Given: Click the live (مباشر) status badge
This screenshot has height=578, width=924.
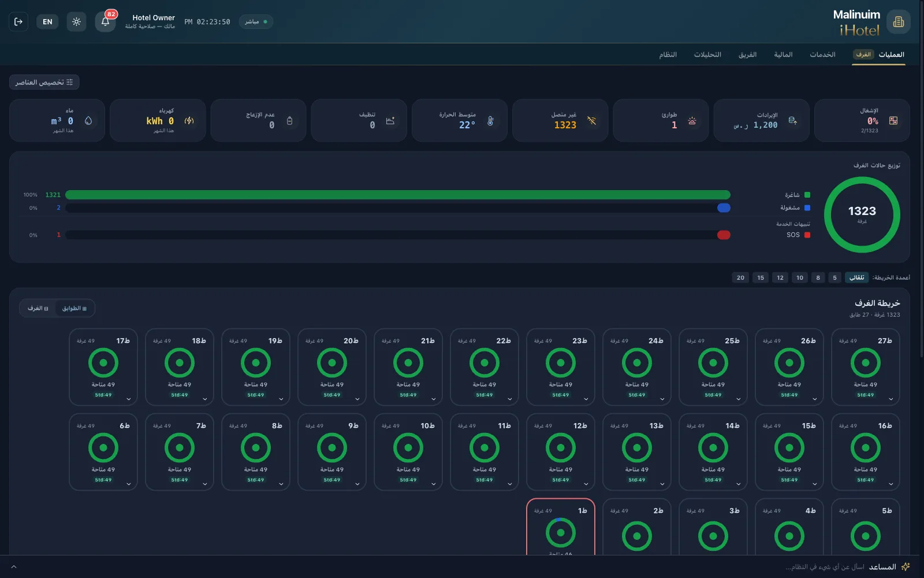Looking at the screenshot, I should pyautogui.click(x=256, y=22).
